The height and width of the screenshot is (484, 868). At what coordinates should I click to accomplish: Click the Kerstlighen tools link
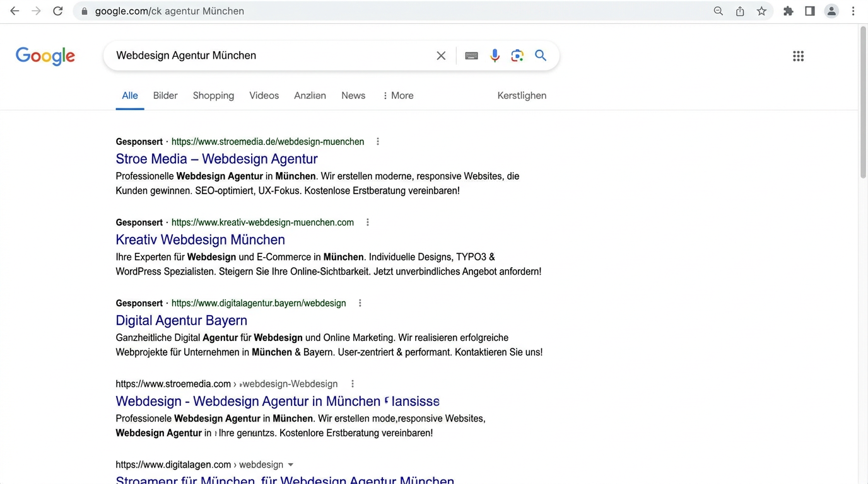[x=522, y=96]
